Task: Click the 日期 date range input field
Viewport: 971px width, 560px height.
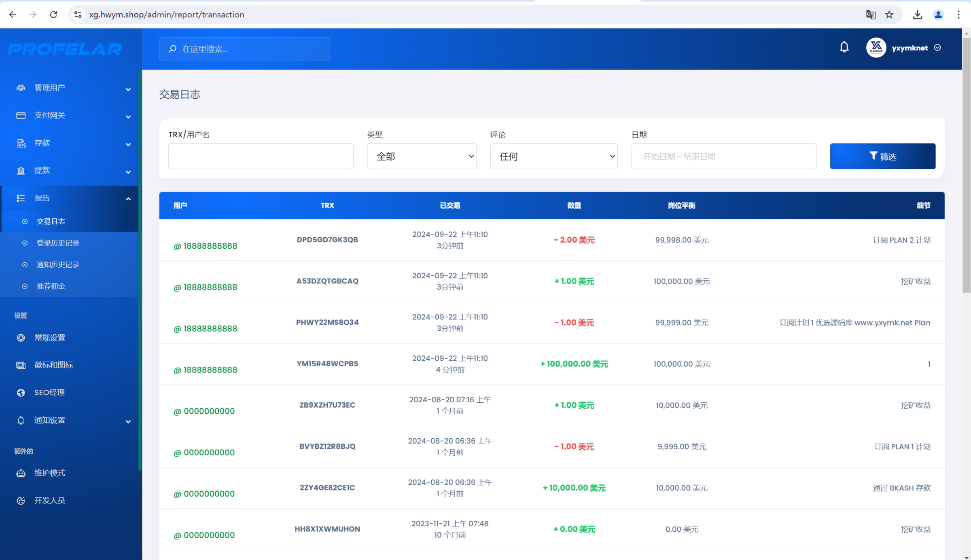Action: (723, 156)
